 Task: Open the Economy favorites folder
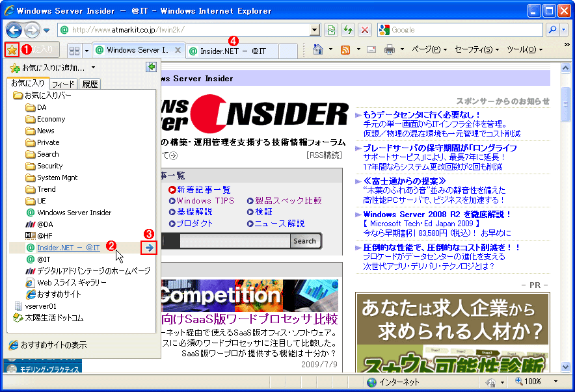tap(46, 119)
